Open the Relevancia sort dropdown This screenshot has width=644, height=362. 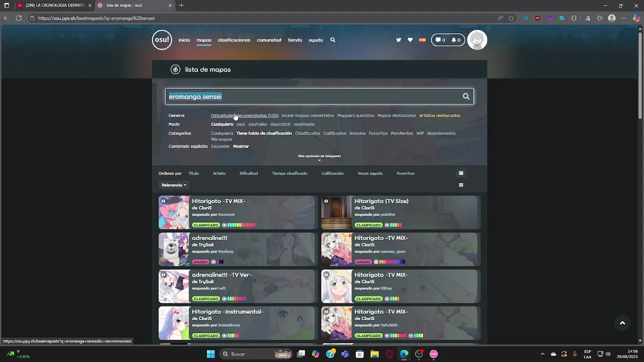[x=174, y=185]
